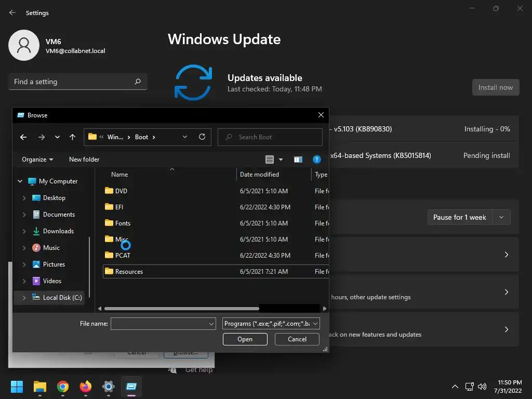
Task: Expand the Documents tree node
Action: coord(24,215)
